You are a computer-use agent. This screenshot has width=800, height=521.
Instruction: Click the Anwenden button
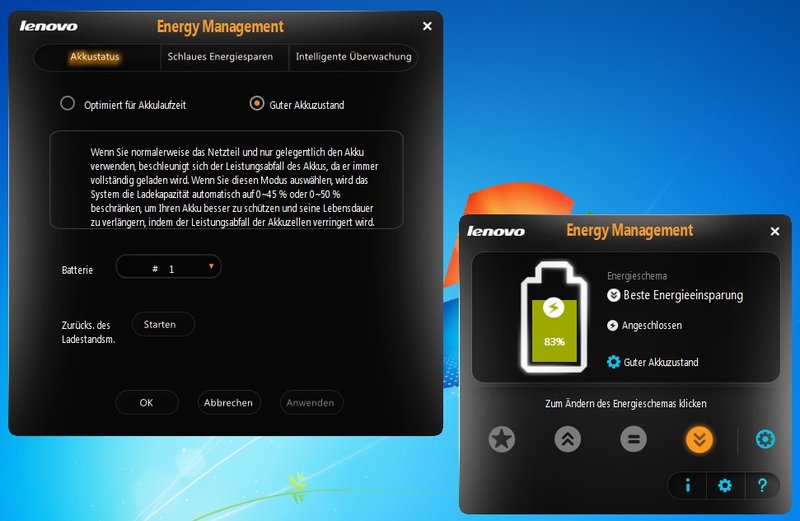311,403
